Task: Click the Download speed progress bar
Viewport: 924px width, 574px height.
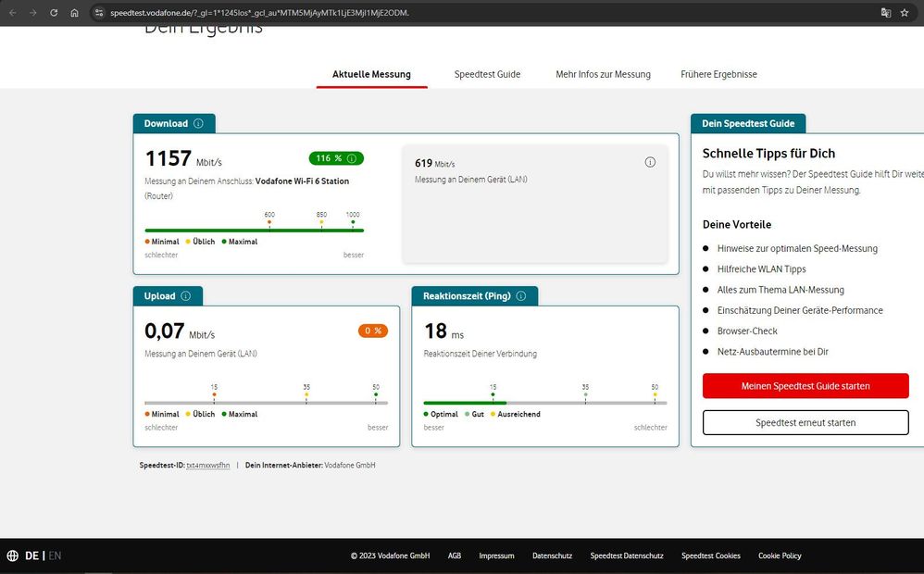Action: [254, 230]
